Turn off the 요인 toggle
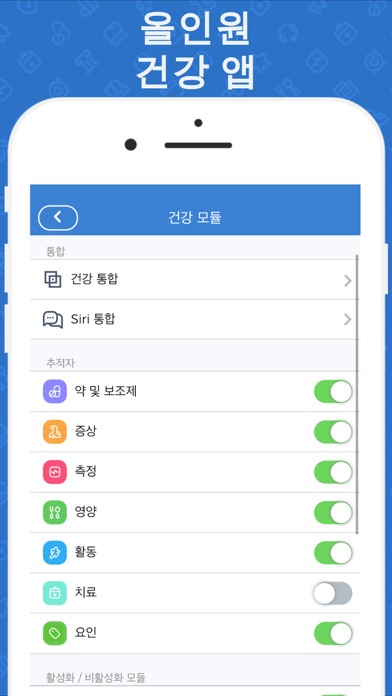 pyautogui.click(x=333, y=633)
